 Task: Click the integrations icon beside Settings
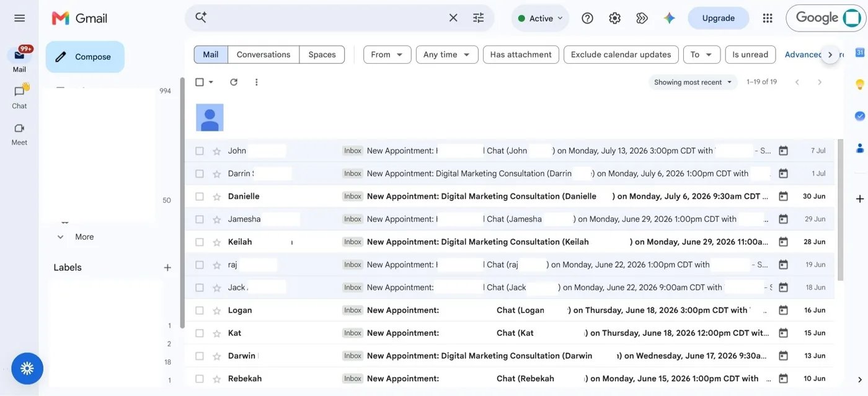coord(642,18)
